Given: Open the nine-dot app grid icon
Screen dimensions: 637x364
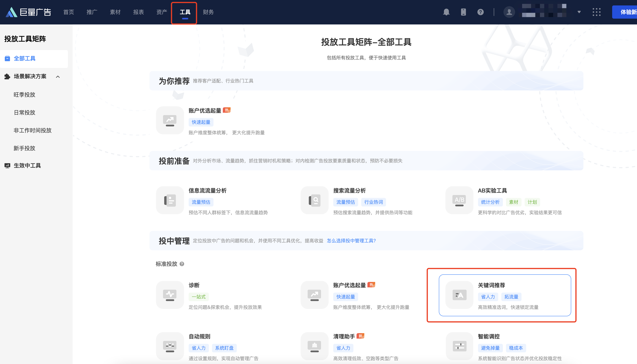Looking at the screenshot, I should [x=596, y=12].
